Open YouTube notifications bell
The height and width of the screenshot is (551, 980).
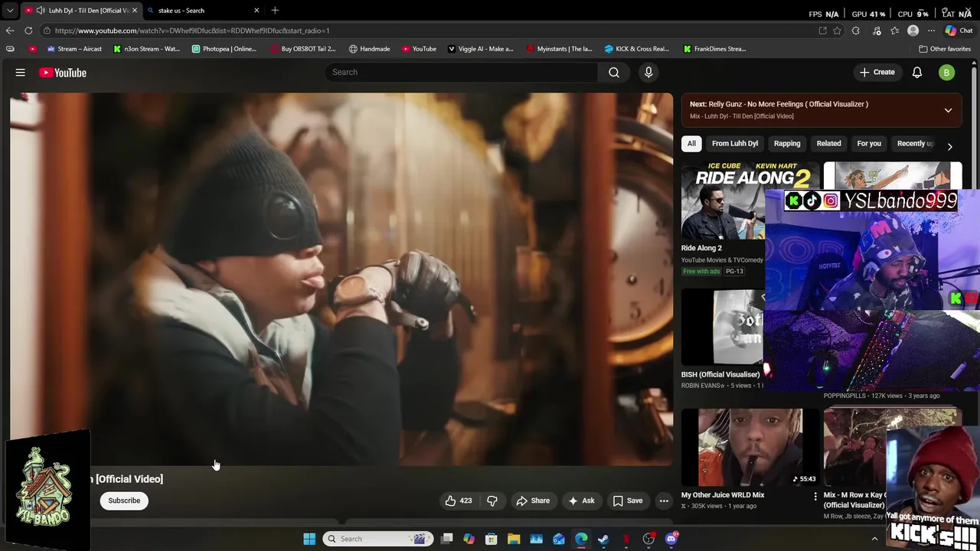(x=917, y=73)
